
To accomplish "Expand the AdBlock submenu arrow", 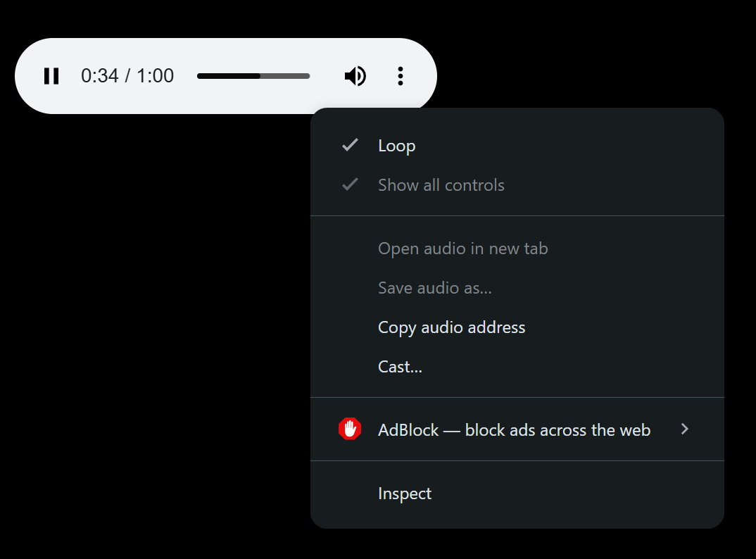I will [684, 429].
